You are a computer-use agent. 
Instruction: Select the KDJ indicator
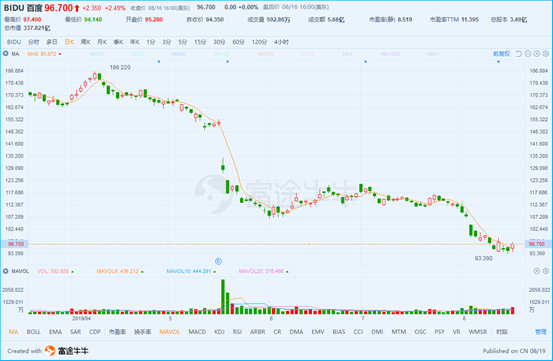(x=219, y=332)
